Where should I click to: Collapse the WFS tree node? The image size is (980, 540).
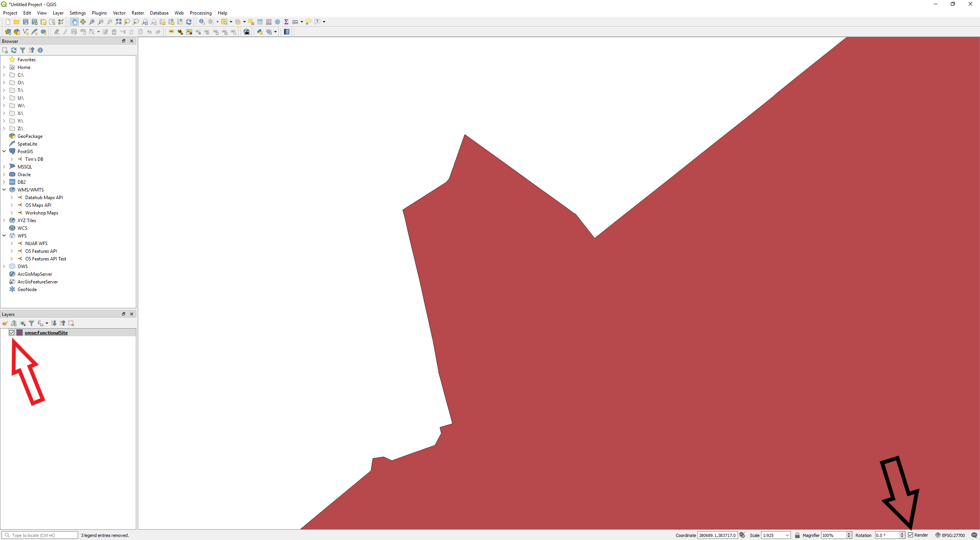click(x=4, y=236)
